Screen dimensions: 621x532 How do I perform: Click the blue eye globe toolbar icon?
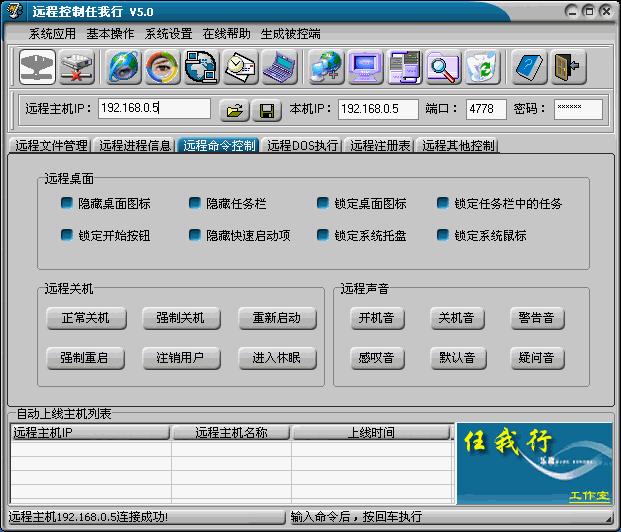pyautogui.click(x=124, y=66)
